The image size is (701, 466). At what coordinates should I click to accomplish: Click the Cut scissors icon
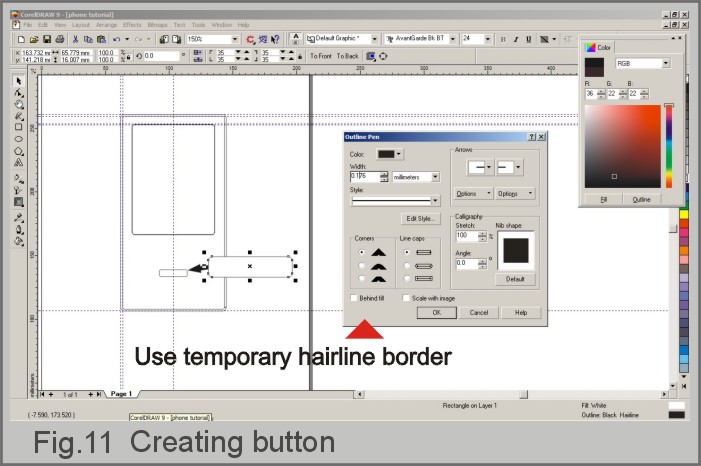pyautogui.click(x=75, y=39)
